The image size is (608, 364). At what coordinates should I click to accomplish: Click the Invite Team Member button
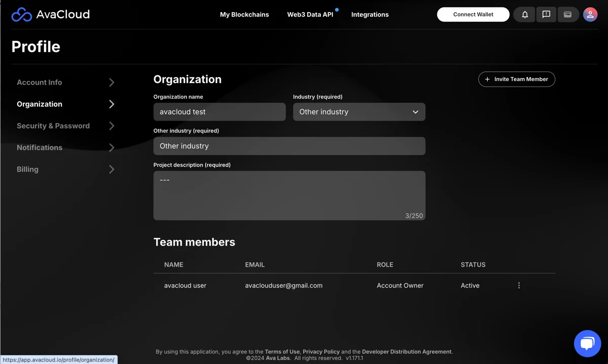[516, 79]
